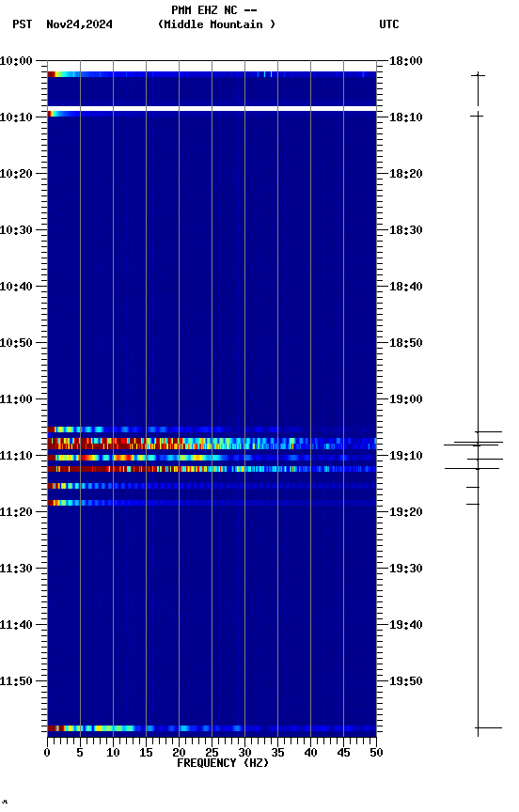This screenshot has width=519, height=812.
Task: Click the small seismogram spike near 19:18
Action: 472,504
